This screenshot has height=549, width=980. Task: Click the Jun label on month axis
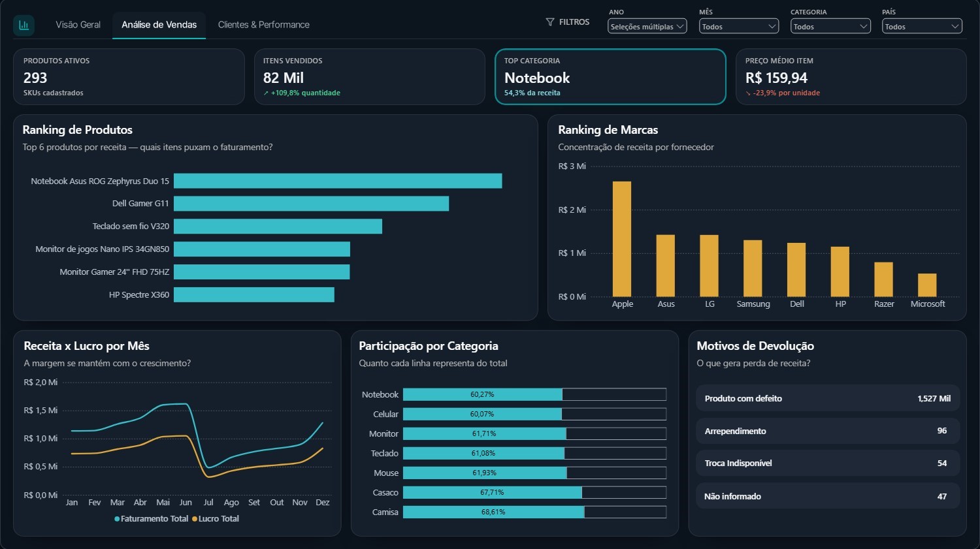186,503
